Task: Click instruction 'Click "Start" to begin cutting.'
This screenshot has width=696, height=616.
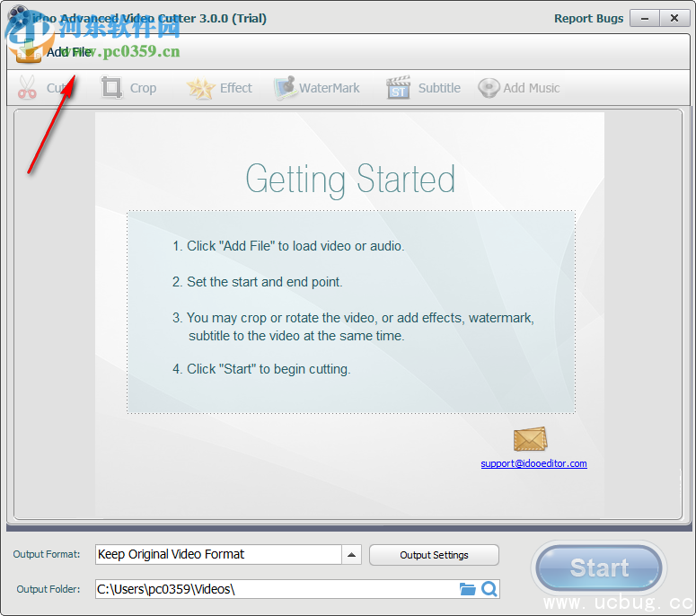Action: coord(261,369)
